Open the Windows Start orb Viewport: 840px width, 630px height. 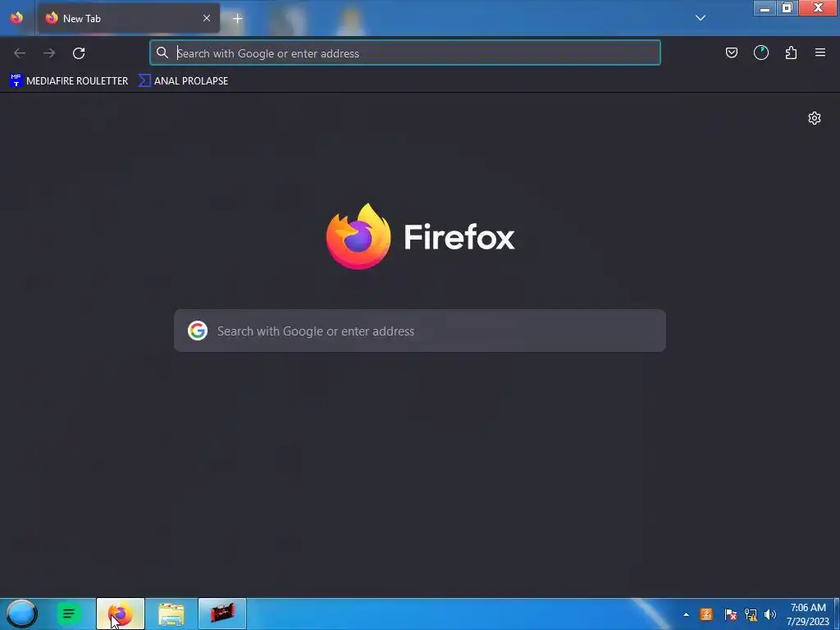pyautogui.click(x=21, y=614)
